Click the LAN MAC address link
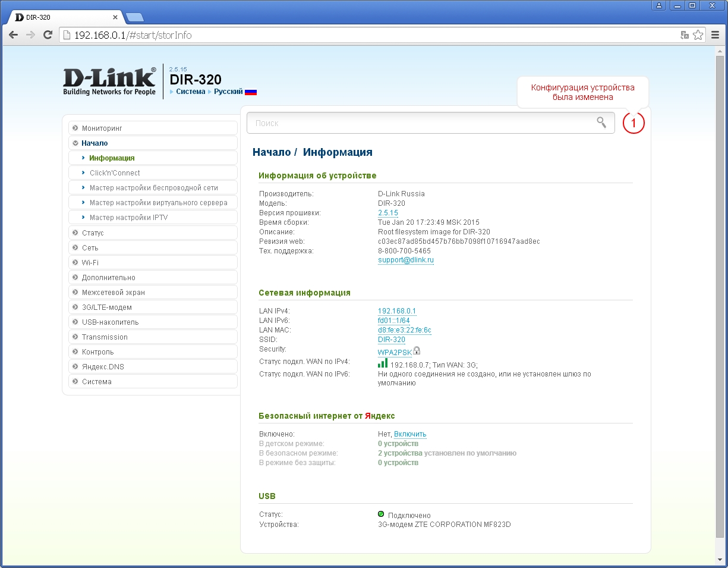Screen dimensions: 728x568 tap(405, 329)
